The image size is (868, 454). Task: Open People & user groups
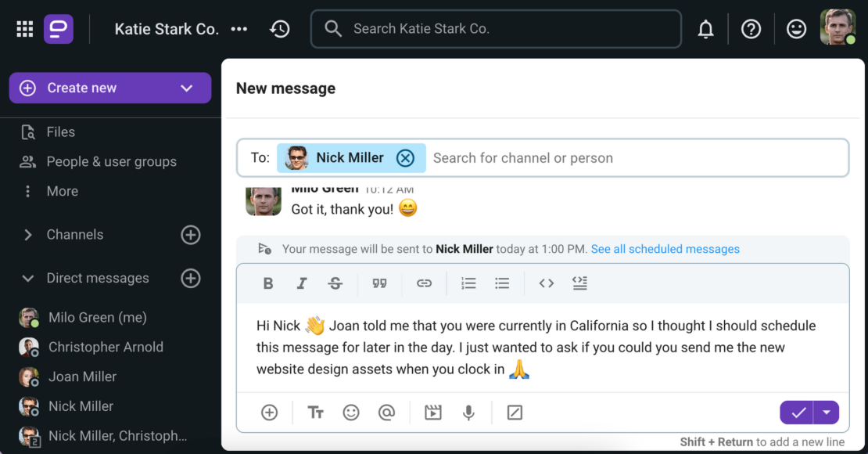pyautogui.click(x=111, y=162)
